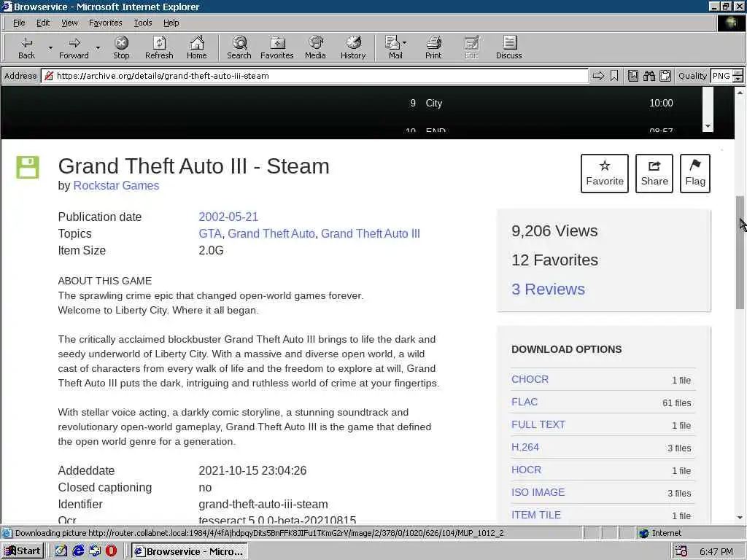Click the Forward toolbar button
The height and width of the screenshot is (560, 747).
click(74, 47)
